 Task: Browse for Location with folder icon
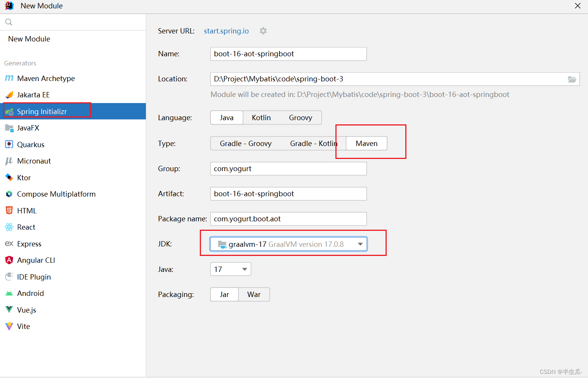point(572,79)
